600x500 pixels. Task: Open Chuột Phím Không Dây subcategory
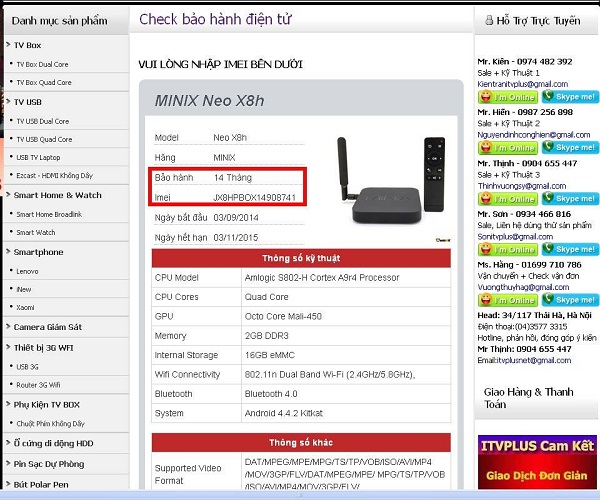(51, 424)
